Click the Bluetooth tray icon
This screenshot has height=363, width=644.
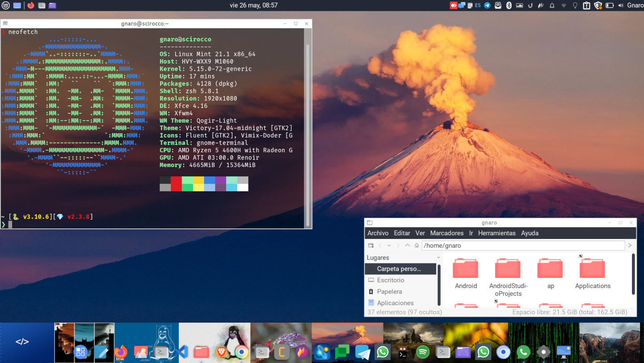pyautogui.click(x=508, y=5)
